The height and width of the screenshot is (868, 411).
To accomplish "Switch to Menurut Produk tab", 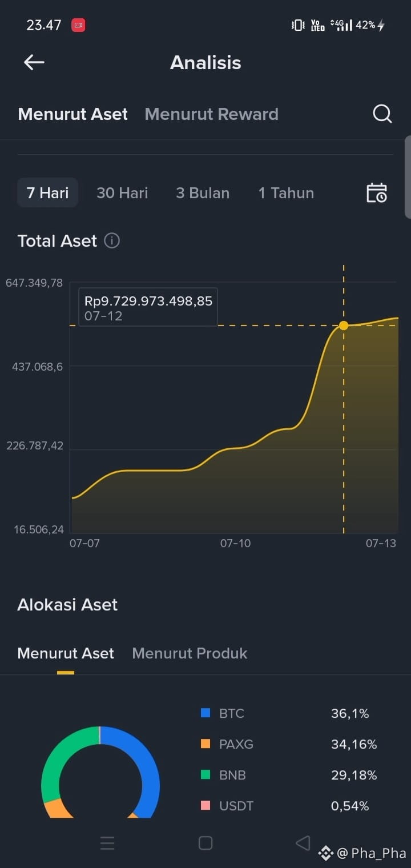I will click(190, 653).
